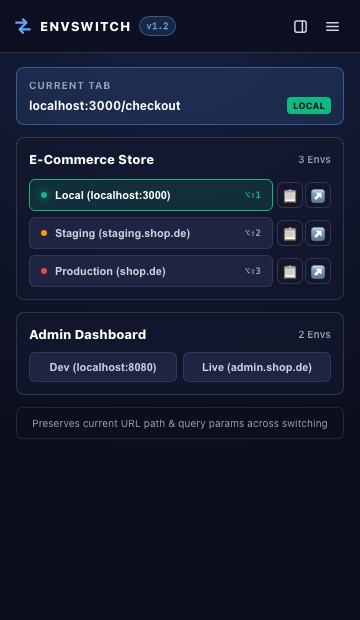Open Staging in new tab arrow icon
Image resolution: width=360 pixels, height=620 pixels.
coord(318,233)
